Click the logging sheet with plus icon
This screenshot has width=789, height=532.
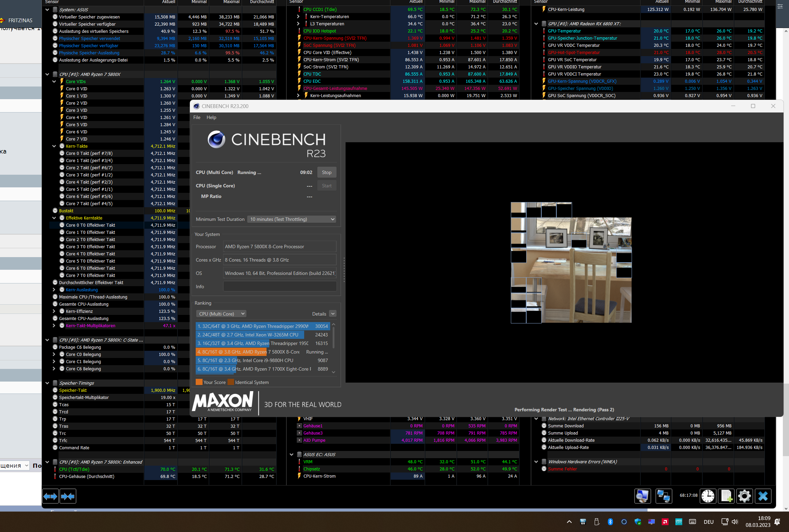click(x=726, y=496)
